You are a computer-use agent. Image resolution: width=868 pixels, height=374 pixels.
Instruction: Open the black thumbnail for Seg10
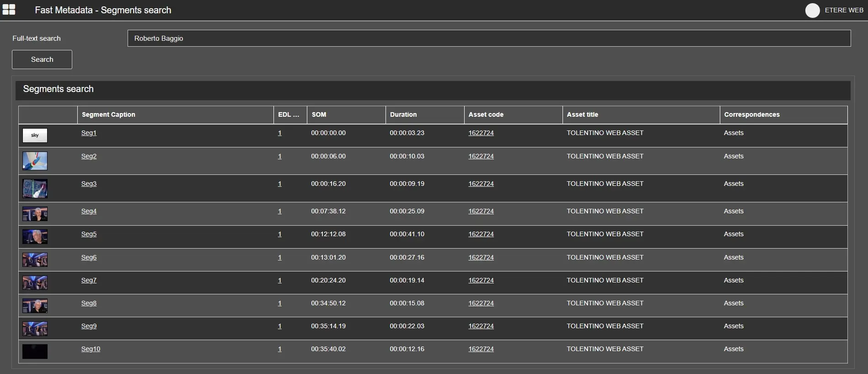click(x=35, y=351)
